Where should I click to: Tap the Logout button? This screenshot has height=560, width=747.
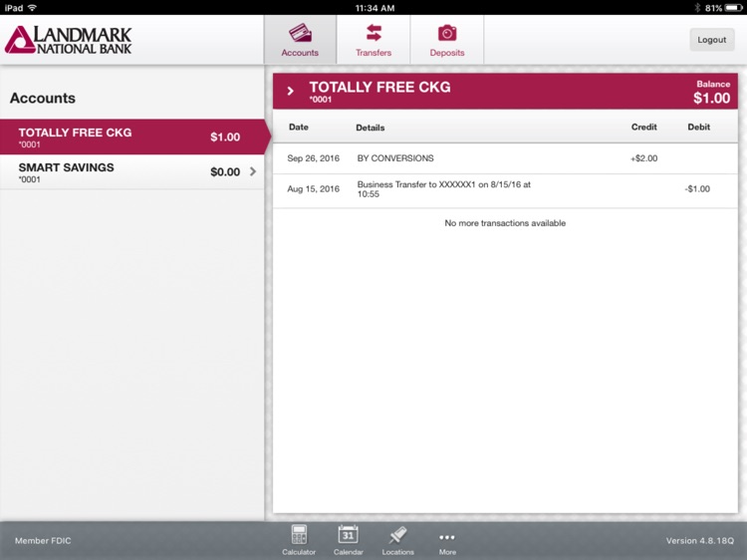pyautogui.click(x=712, y=40)
